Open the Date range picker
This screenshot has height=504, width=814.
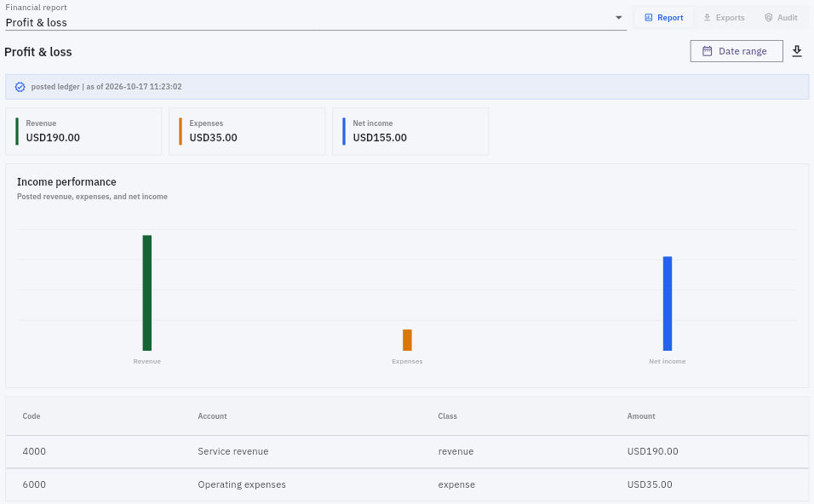pyautogui.click(x=737, y=51)
